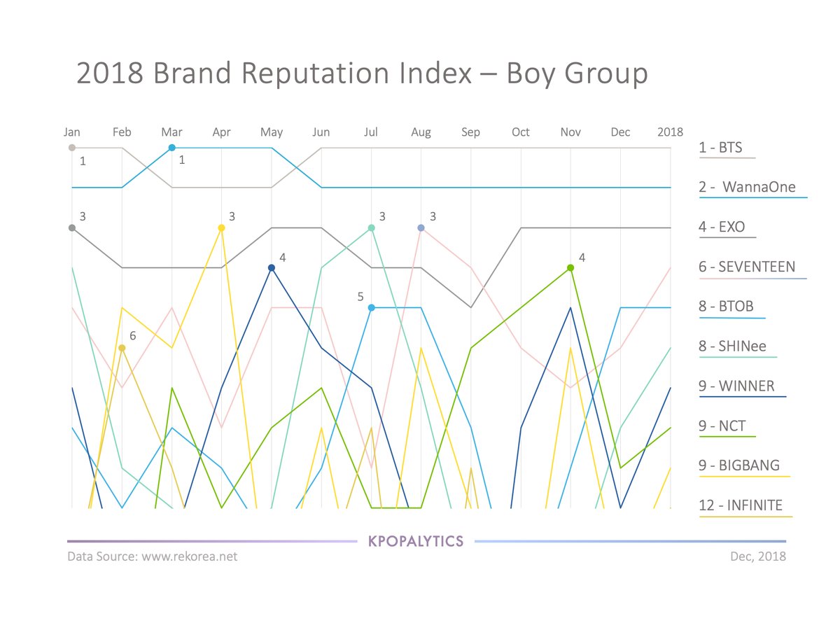840x630 pixels.
Task: Click the KPOPALYTICS logo text
Action: 416,541
